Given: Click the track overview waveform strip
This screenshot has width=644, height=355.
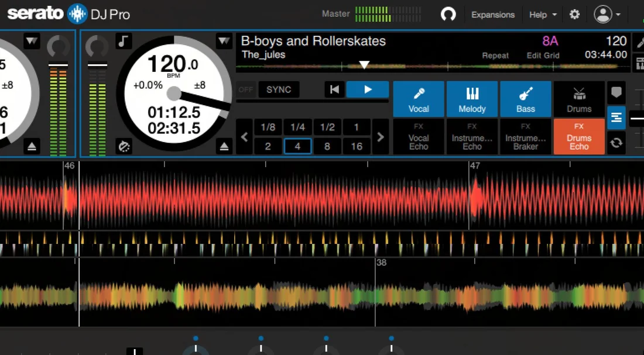Looking at the screenshot, I should (433, 66).
